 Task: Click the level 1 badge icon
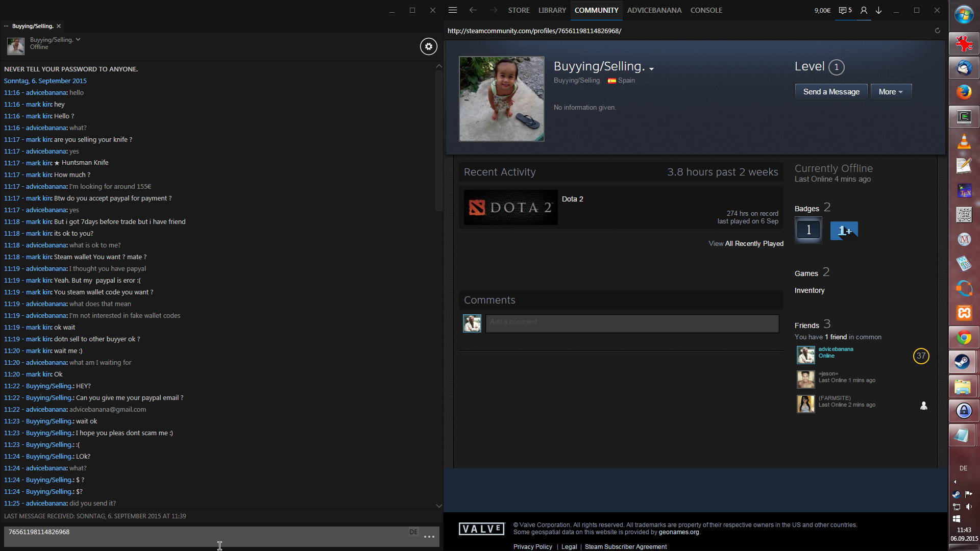point(808,230)
